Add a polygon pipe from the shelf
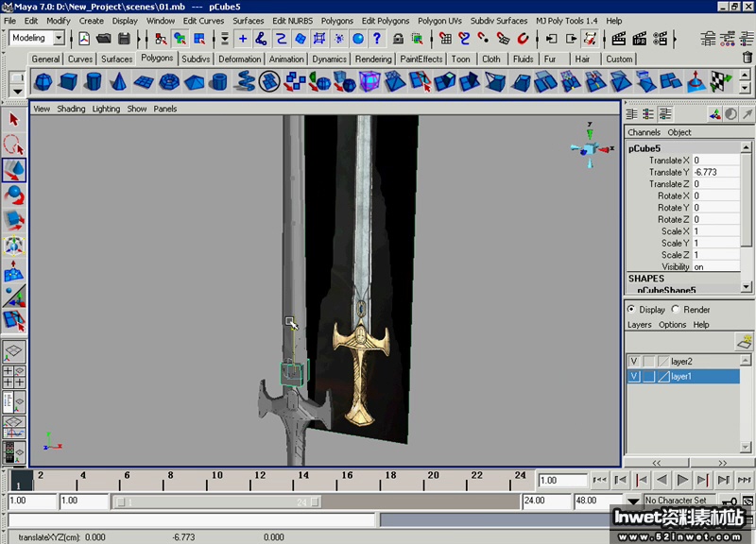The image size is (756, 544). [219, 81]
